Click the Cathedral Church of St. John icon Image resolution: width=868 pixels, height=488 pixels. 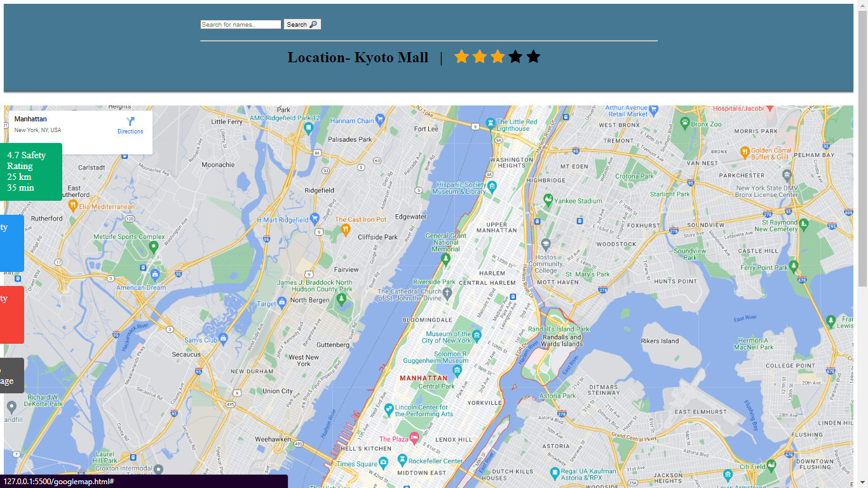[447, 293]
